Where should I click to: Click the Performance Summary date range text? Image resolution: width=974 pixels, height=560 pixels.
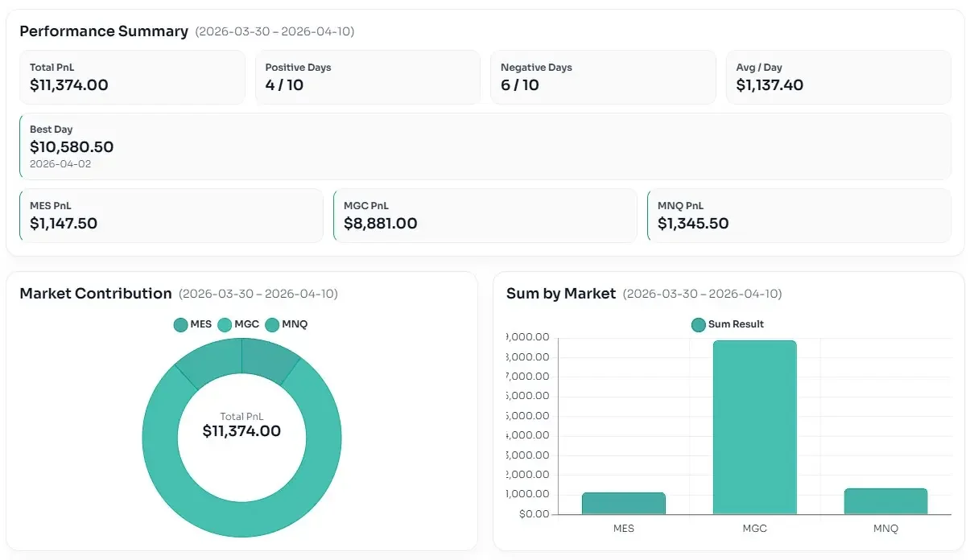coord(274,32)
